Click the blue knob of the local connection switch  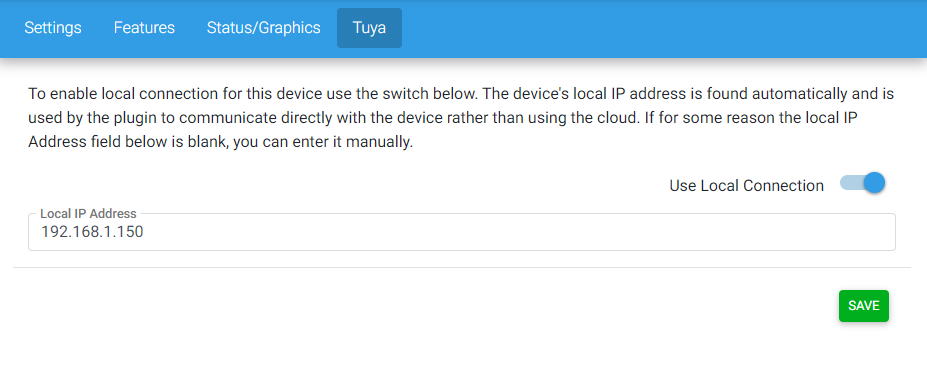(x=874, y=183)
